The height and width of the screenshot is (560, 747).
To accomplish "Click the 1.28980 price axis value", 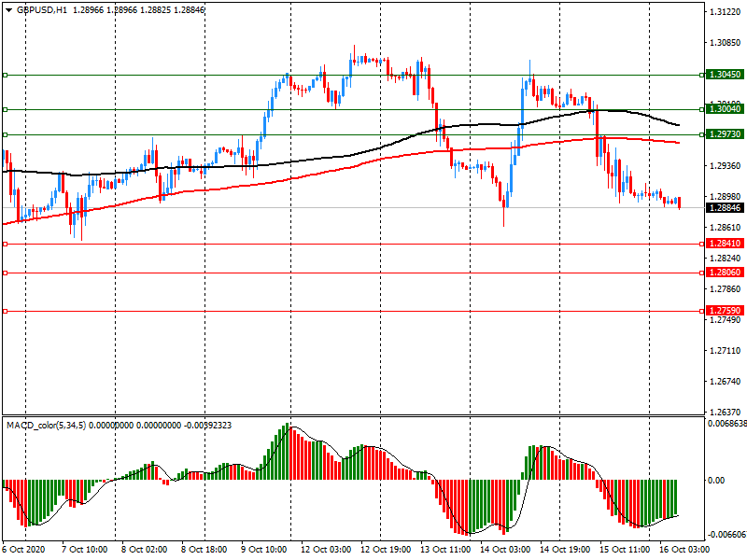I will pos(726,197).
